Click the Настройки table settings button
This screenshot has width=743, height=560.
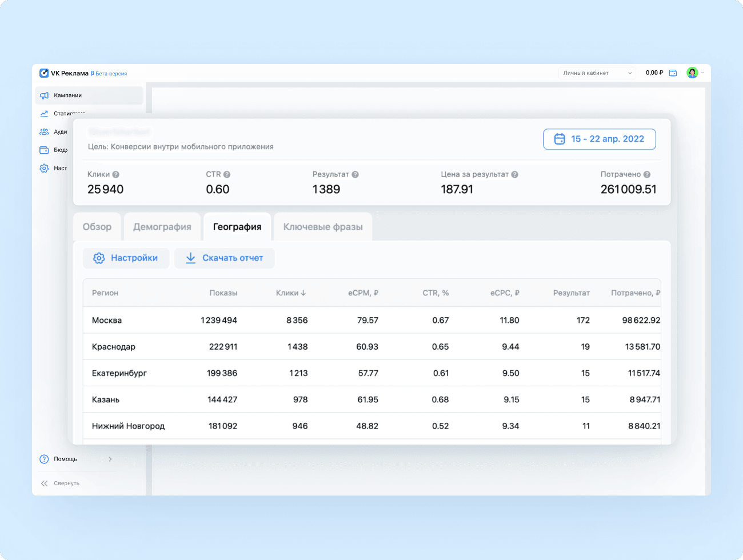click(126, 258)
